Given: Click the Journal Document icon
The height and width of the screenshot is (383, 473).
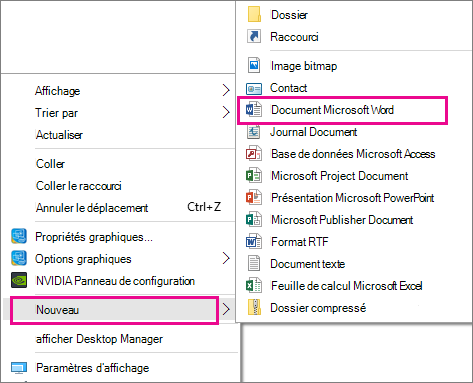Looking at the screenshot, I should click(254, 132).
